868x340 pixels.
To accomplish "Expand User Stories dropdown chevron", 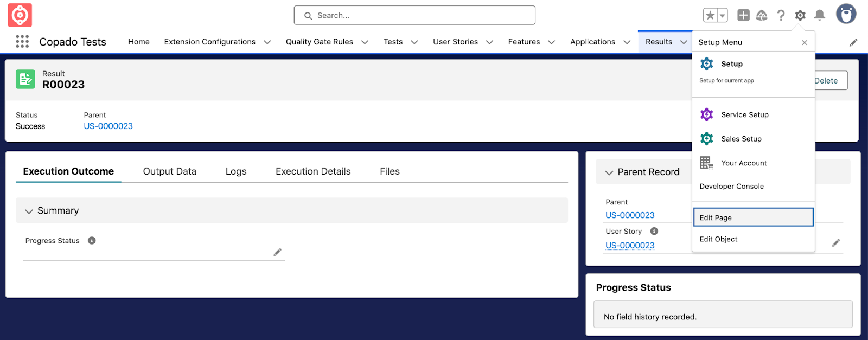I will pyautogui.click(x=490, y=42).
